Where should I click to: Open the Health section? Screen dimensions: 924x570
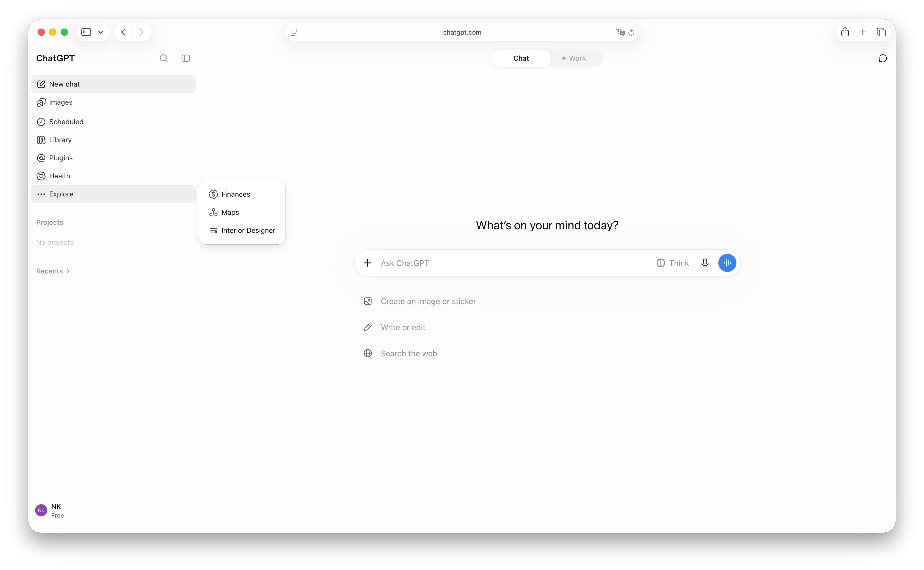coord(113,176)
